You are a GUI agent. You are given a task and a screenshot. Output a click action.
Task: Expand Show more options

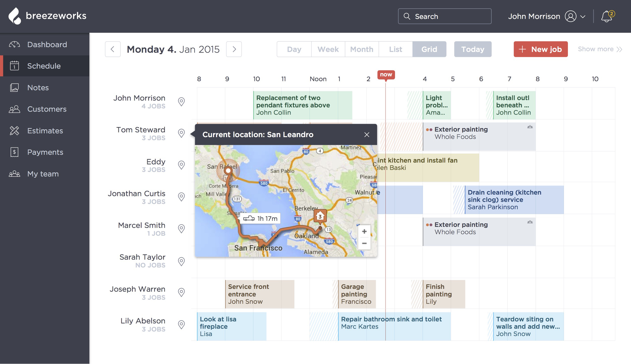pos(599,49)
